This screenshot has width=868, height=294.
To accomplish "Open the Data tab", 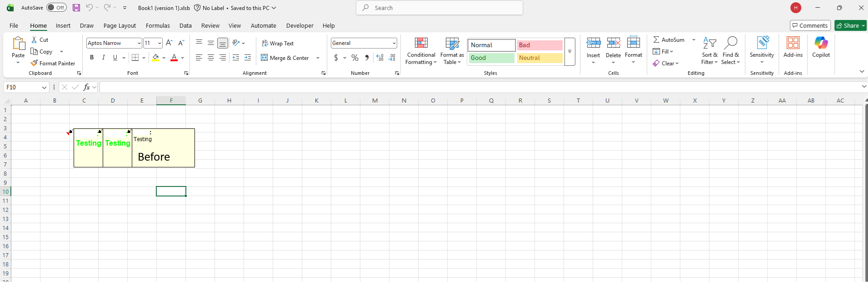I will click(185, 26).
